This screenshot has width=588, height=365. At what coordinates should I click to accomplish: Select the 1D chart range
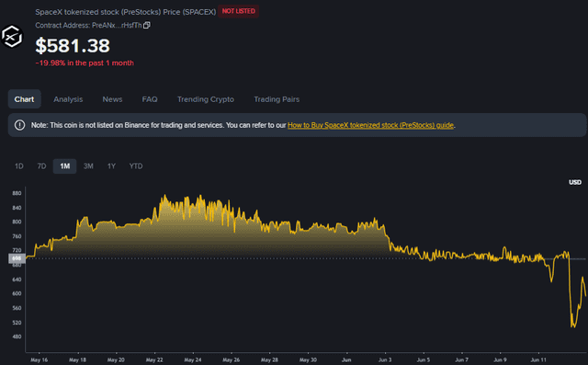[x=18, y=165]
